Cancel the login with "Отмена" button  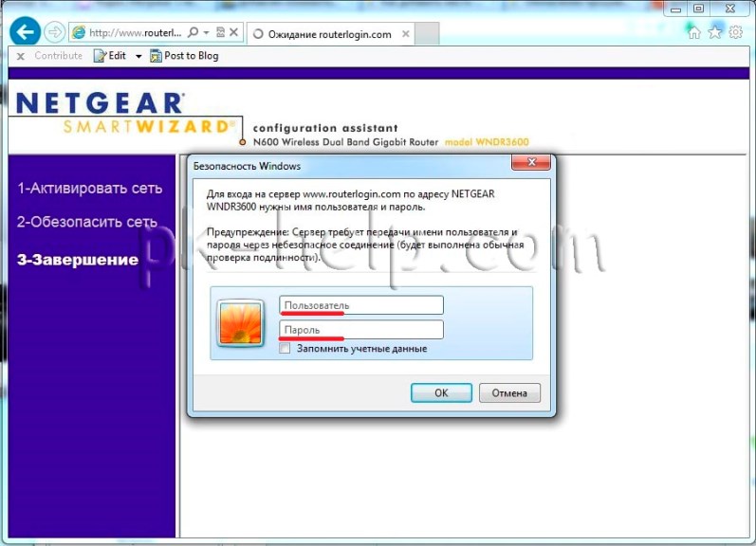[x=509, y=392]
